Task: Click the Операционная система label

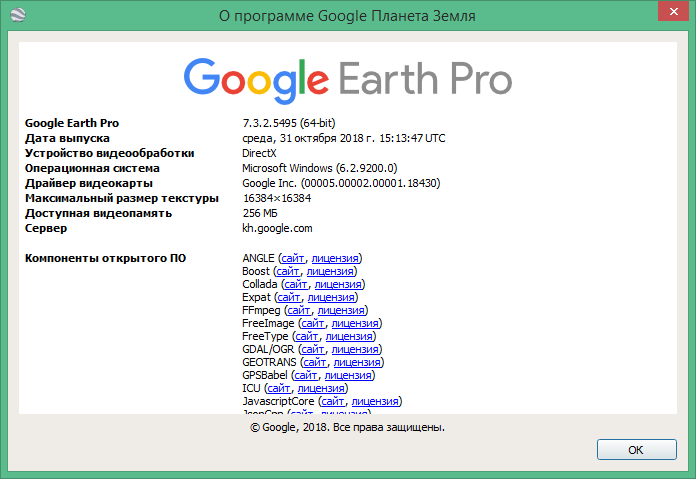Action: [x=92, y=168]
